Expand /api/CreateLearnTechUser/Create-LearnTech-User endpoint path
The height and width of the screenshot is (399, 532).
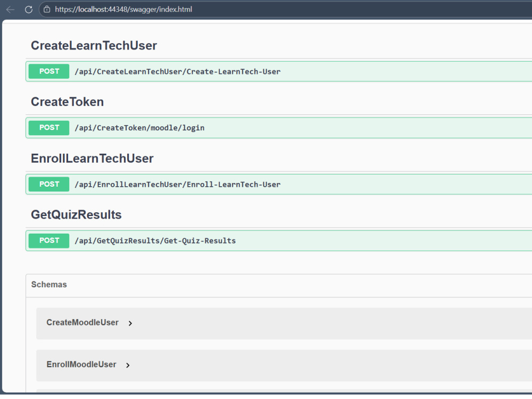click(178, 72)
